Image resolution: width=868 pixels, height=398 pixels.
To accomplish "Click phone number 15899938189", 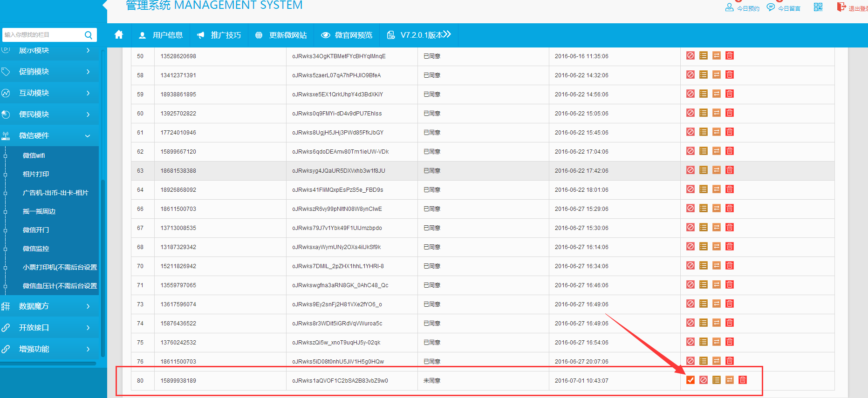I will (178, 381).
